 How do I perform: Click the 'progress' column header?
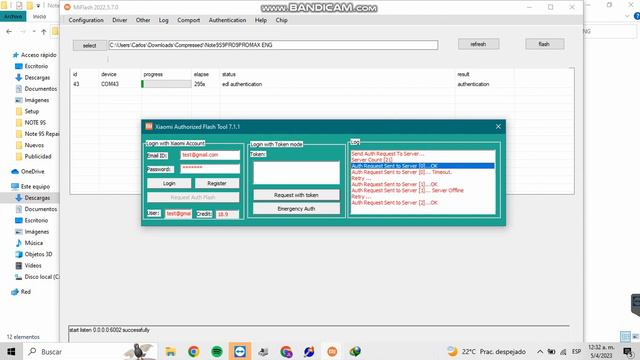(x=153, y=74)
